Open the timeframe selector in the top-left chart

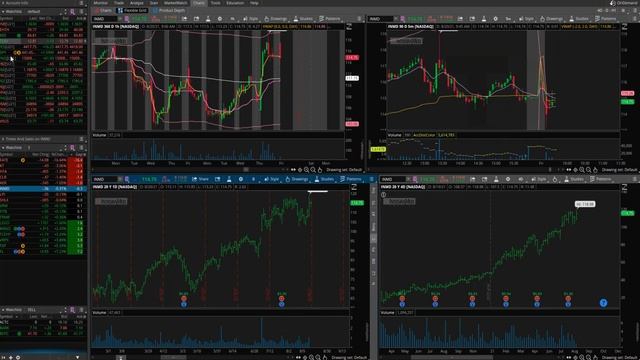click(x=232, y=19)
